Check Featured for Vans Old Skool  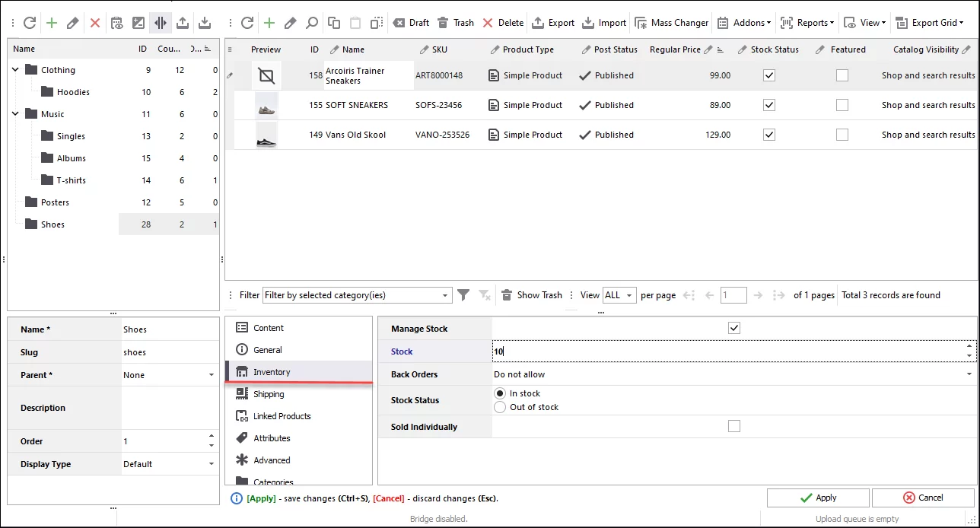coord(842,135)
